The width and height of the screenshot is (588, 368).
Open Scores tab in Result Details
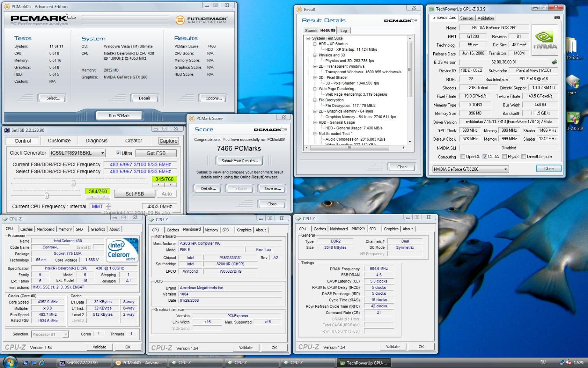pos(311,31)
